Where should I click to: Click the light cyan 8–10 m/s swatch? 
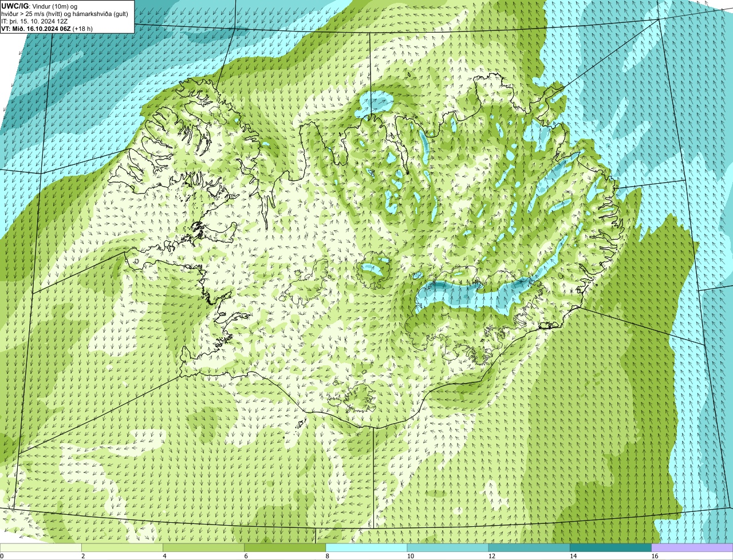(366, 547)
